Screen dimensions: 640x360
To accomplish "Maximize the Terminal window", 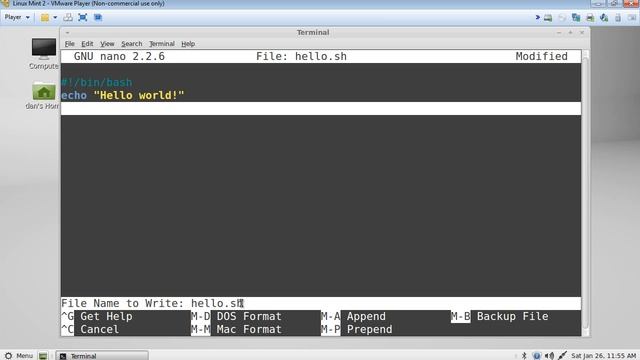I will point(570,32).
